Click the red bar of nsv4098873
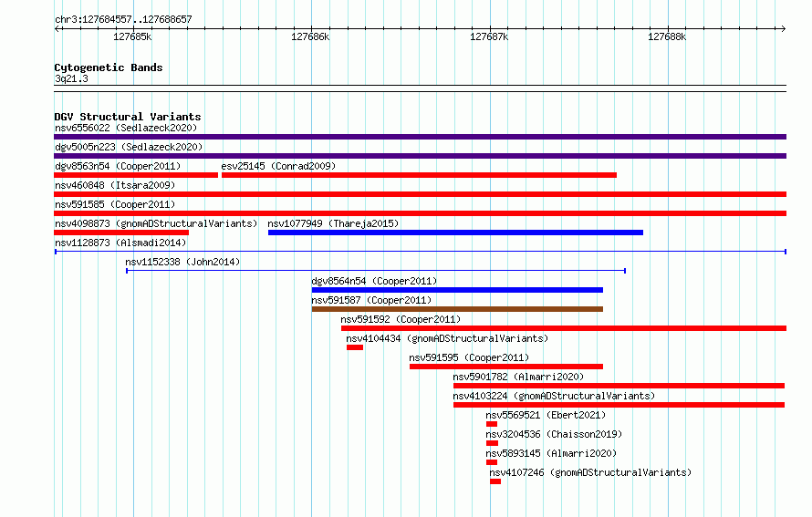The image size is (812, 517). 121,233
